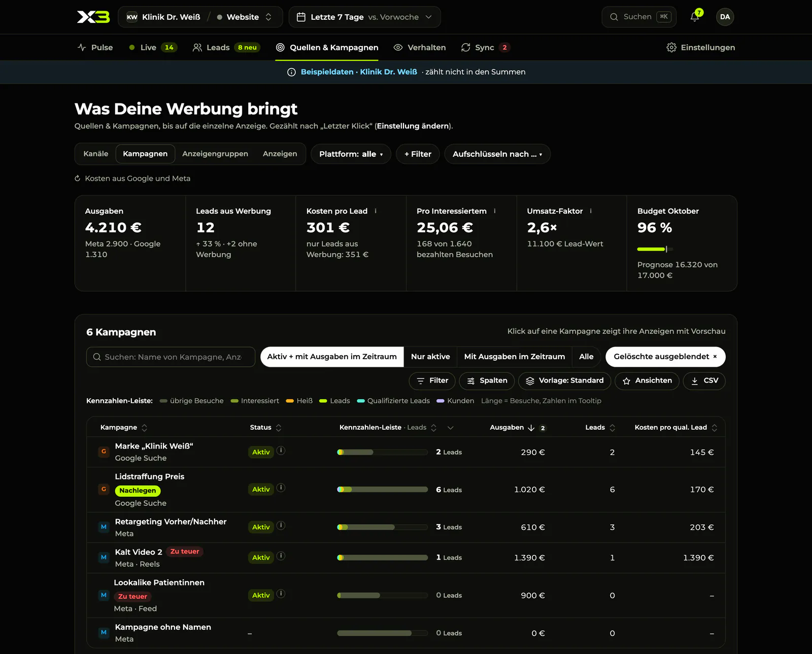Click info icon beside Umsatz-Faktor
The image size is (812, 654).
point(591,211)
